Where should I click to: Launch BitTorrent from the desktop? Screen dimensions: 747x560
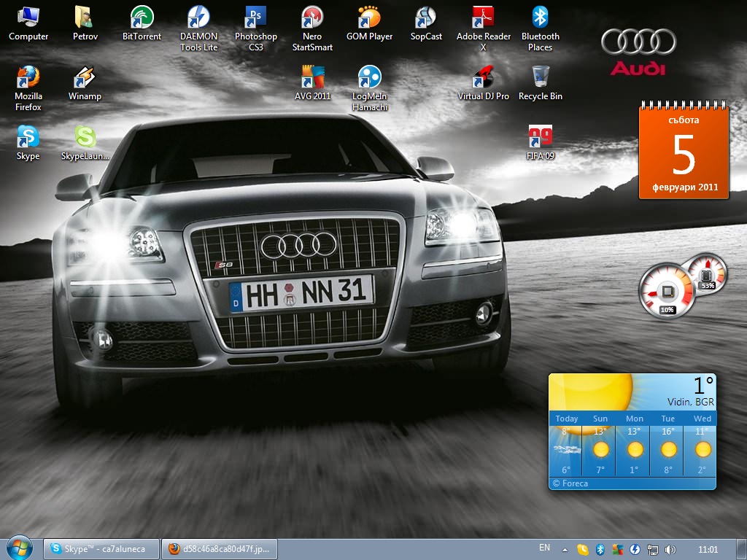(x=142, y=24)
